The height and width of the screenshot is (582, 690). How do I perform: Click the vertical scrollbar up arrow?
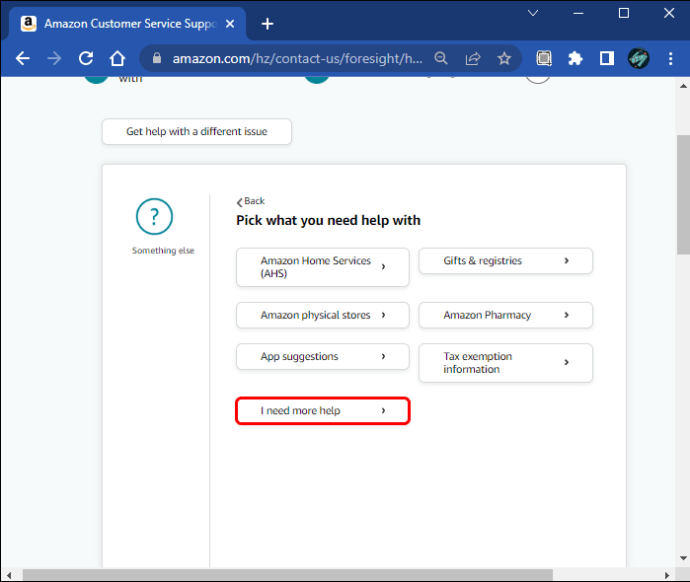point(683,86)
